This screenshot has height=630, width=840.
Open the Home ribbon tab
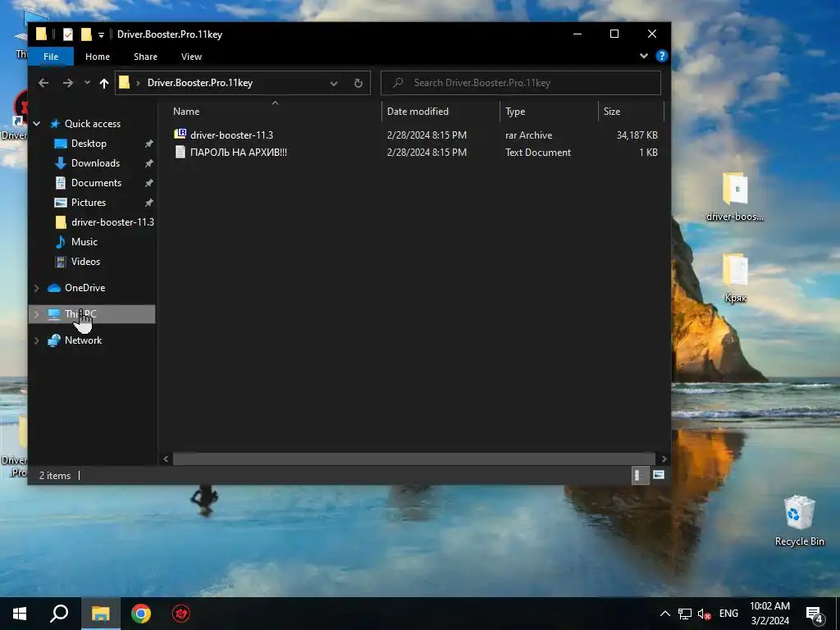(x=98, y=57)
